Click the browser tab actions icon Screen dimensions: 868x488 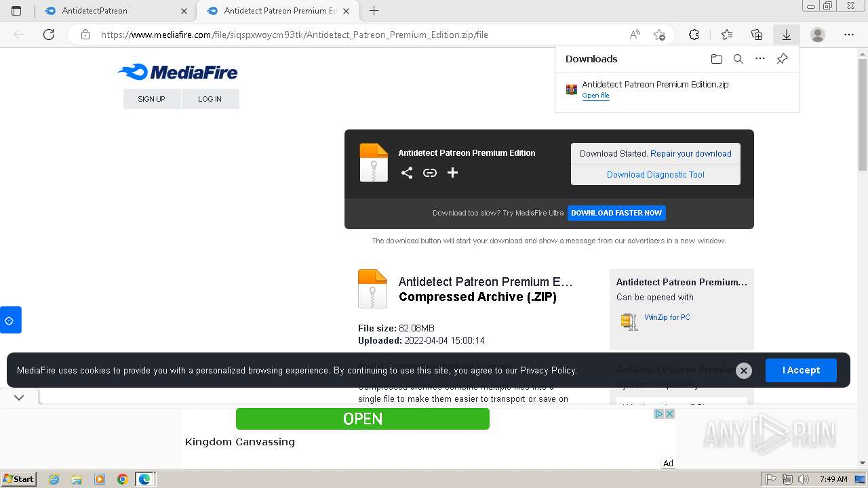coord(16,11)
